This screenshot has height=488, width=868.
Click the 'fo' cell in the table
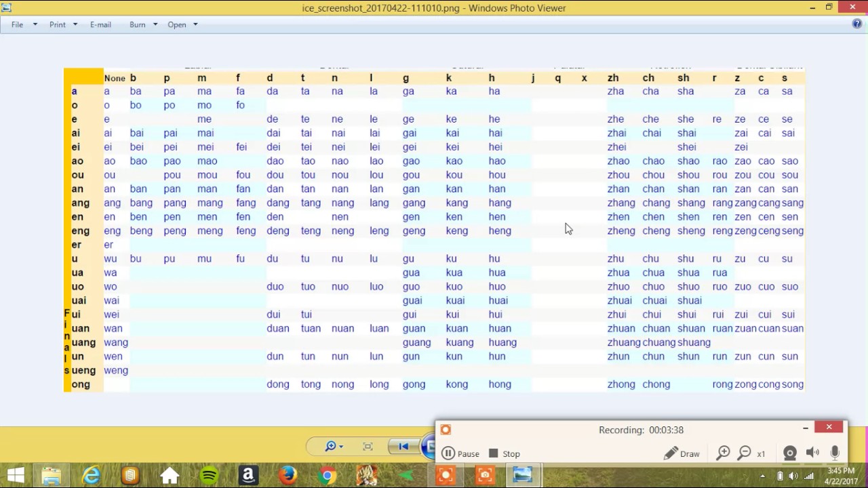[x=240, y=105]
